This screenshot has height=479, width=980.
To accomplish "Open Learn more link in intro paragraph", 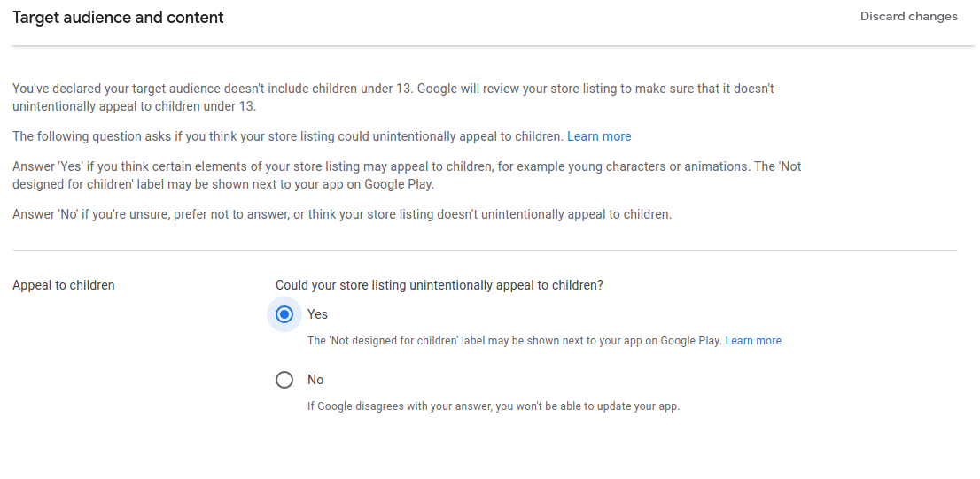I will [x=599, y=136].
